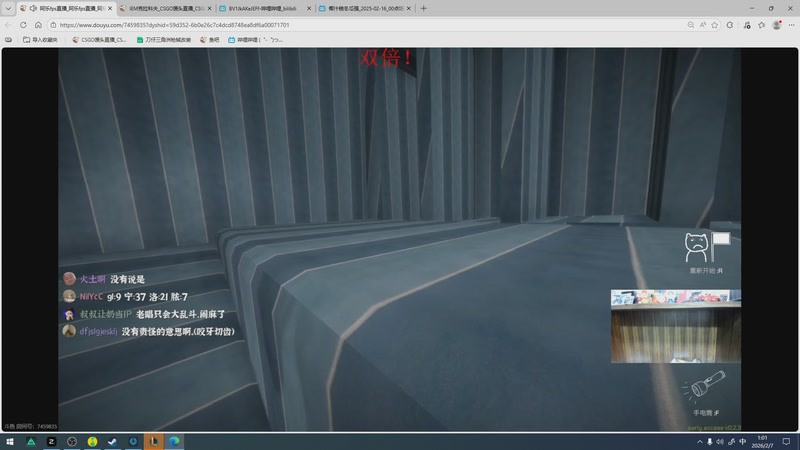Open the browser settings three-dot menu
800x450 pixels.
[791, 24]
